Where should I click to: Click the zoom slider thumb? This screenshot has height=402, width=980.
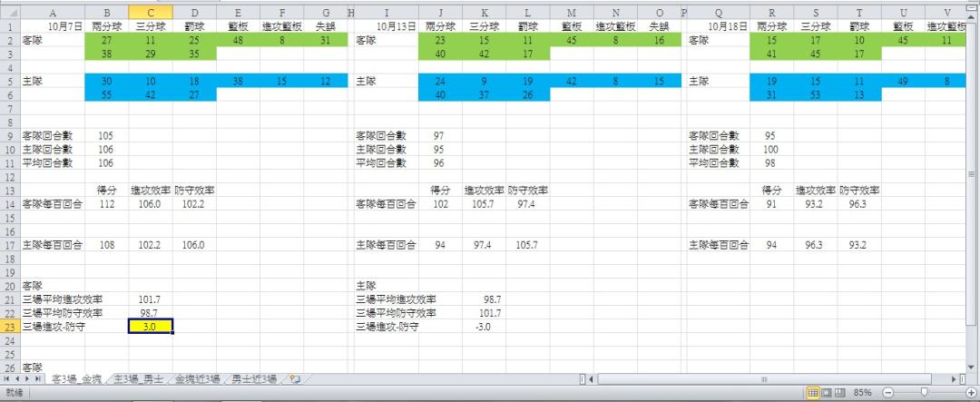pyautogui.click(x=924, y=393)
